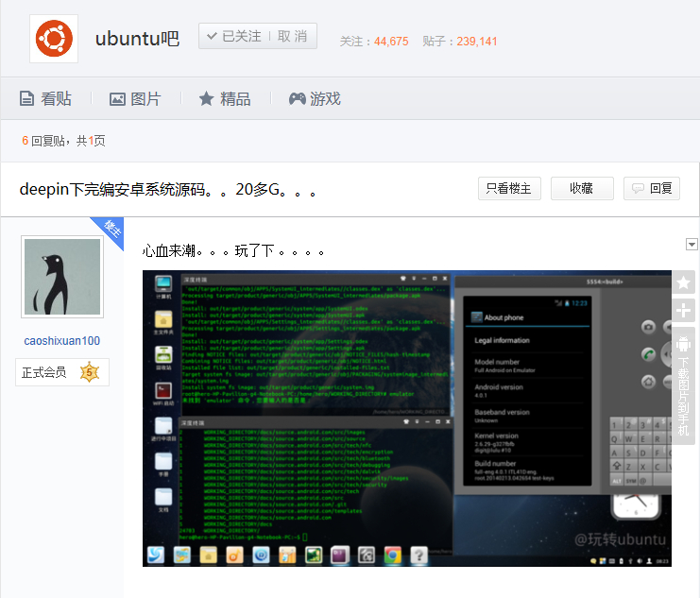Click the ubuntu吧 forum title link

(x=137, y=39)
